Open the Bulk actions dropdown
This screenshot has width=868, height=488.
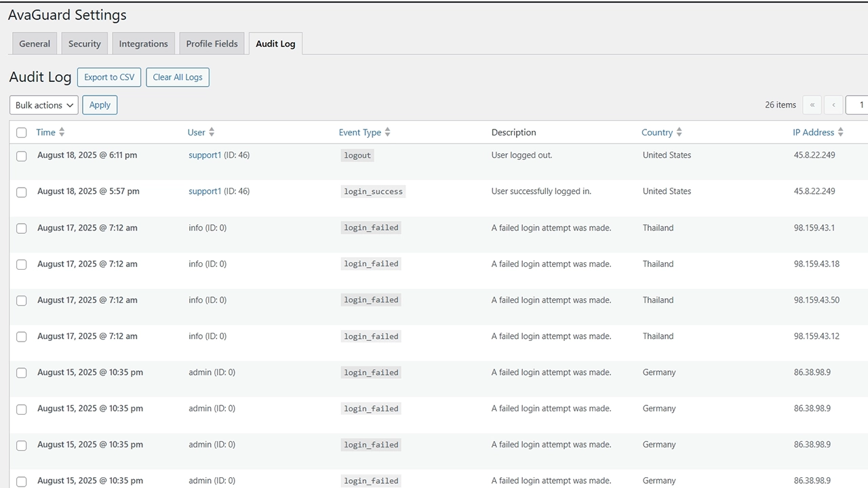(x=43, y=105)
